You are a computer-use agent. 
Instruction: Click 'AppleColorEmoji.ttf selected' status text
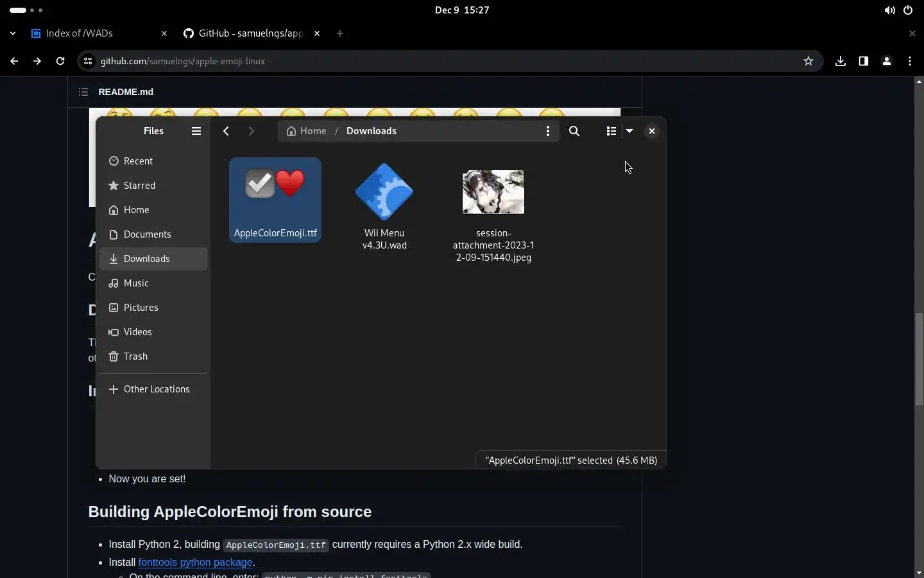pos(571,460)
